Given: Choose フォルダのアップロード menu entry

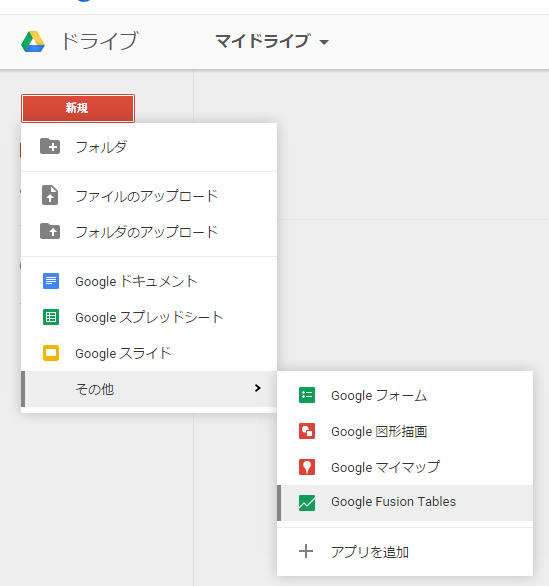Looking at the screenshot, I should (x=149, y=232).
